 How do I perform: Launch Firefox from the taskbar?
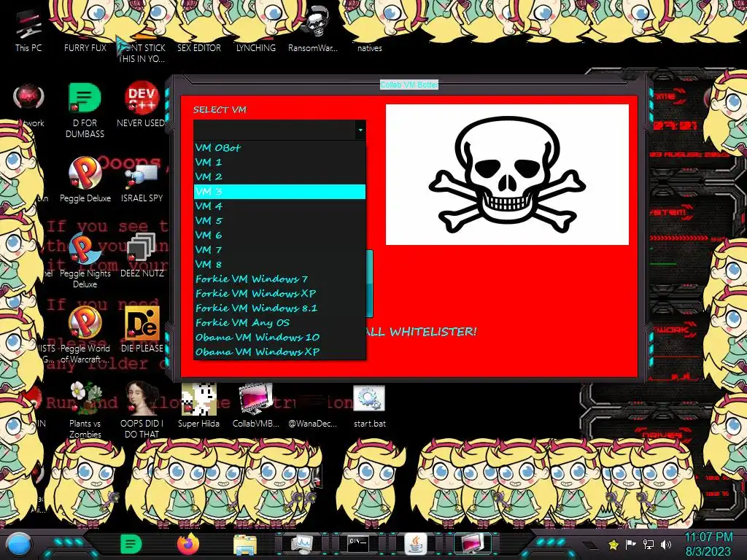[x=188, y=544]
